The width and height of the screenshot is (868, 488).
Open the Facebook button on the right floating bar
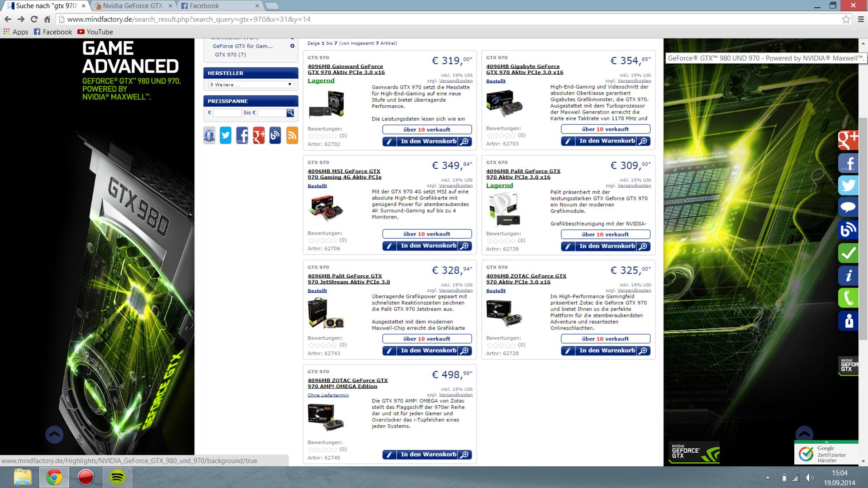[848, 163]
